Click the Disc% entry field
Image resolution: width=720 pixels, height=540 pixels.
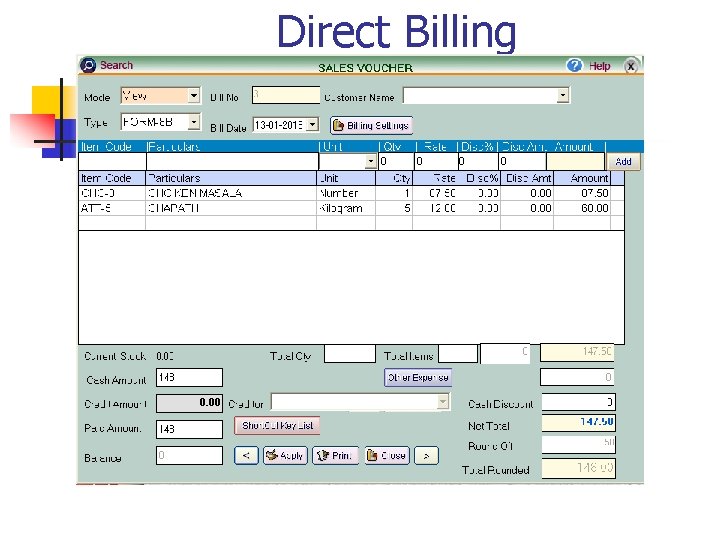coord(478,161)
